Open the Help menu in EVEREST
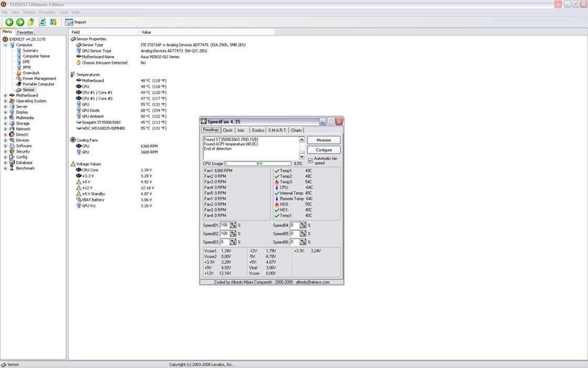Screen dimensions: 588x368 click(76, 13)
